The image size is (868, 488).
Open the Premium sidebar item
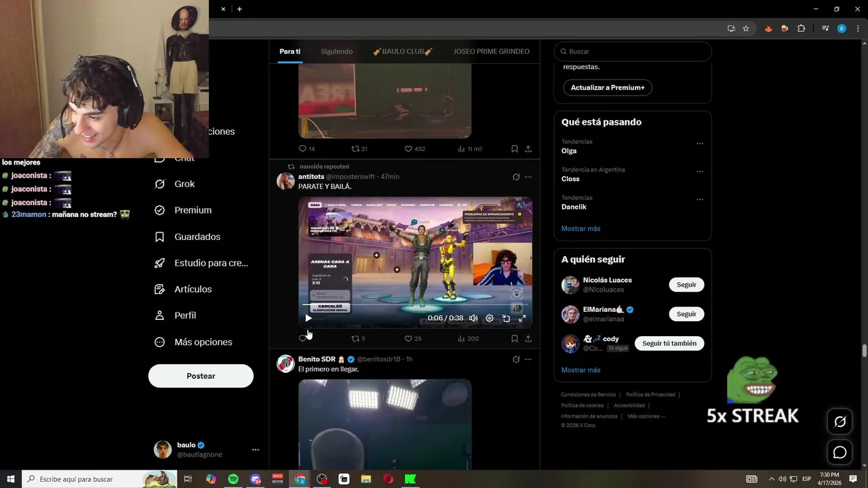pyautogui.click(x=183, y=210)
